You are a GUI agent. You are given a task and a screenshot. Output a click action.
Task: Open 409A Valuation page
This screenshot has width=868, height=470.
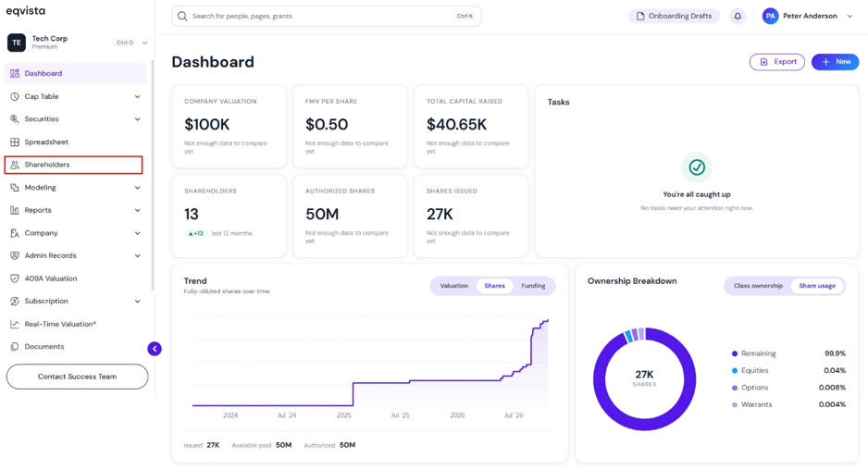click(75, 278)
